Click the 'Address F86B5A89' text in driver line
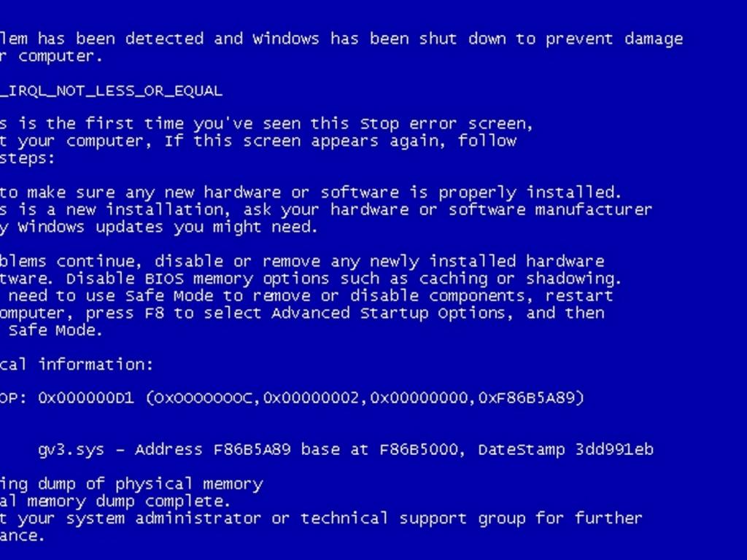This screenshot has width=747, height=560. (212, 449)
